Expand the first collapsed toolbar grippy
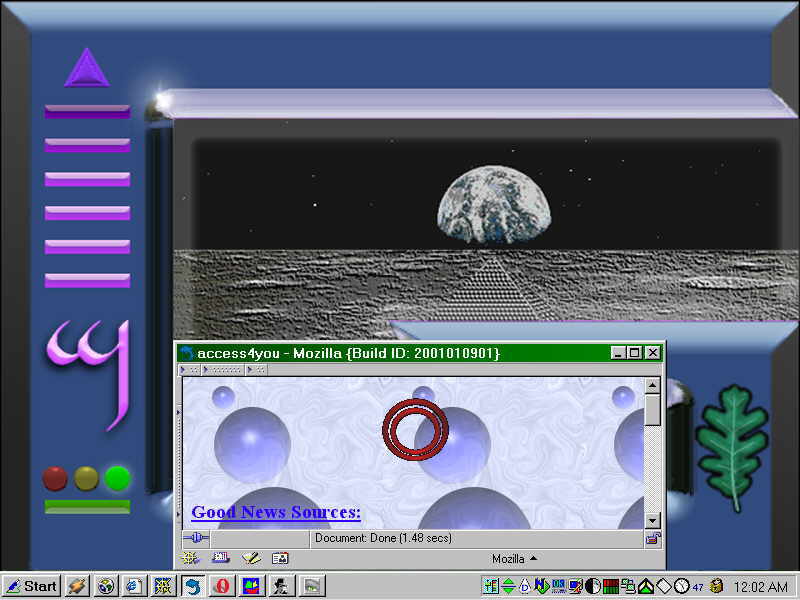 [x=187, y=369]
